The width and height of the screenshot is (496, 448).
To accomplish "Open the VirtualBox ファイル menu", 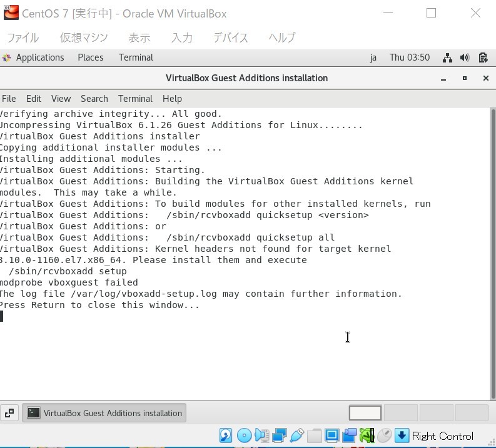I will pos(23,37).
